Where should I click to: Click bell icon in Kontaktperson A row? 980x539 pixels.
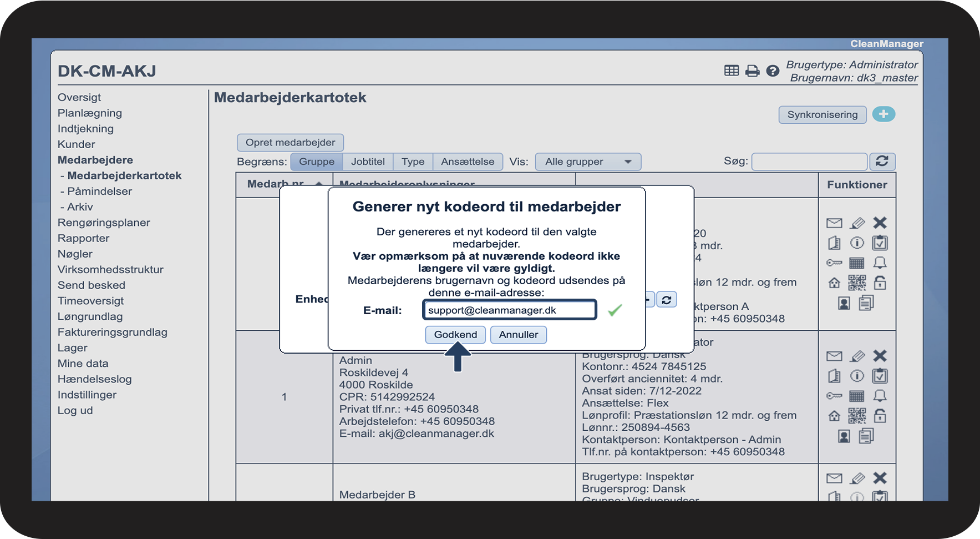[880, 263]
